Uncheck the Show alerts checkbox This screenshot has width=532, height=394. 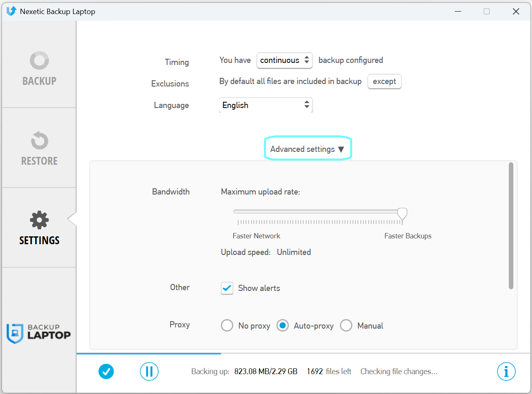coord(227,288)
